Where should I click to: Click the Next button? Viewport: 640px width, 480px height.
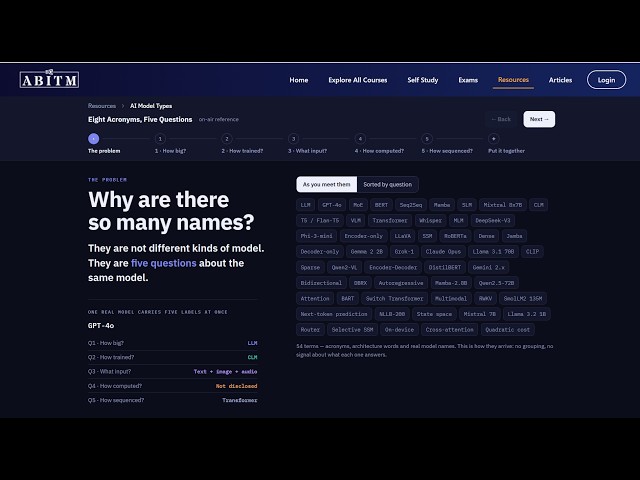point(539,119)
